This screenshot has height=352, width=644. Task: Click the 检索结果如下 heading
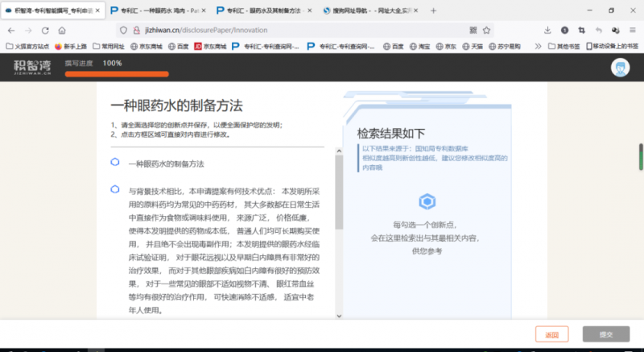point(391,133)
